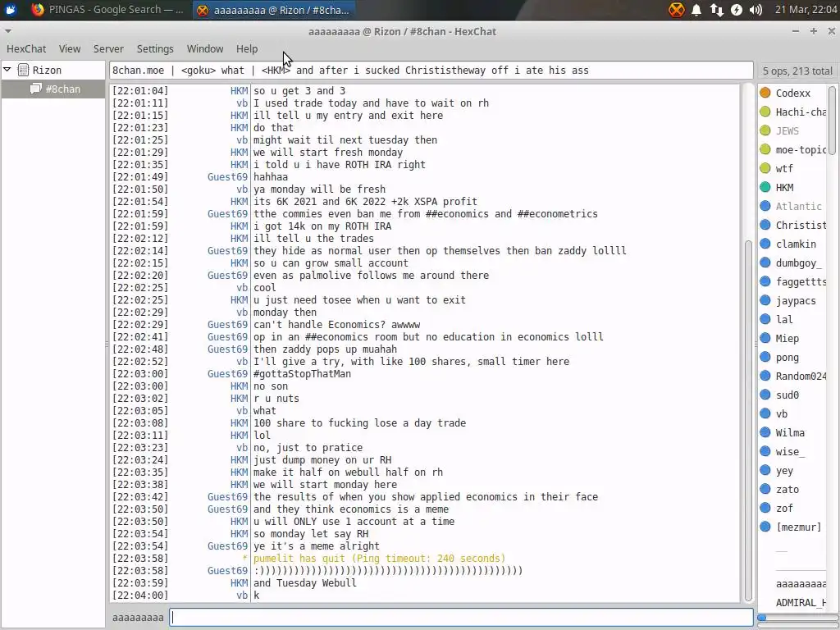Click the volume speaker tray icon

[756, 10]
